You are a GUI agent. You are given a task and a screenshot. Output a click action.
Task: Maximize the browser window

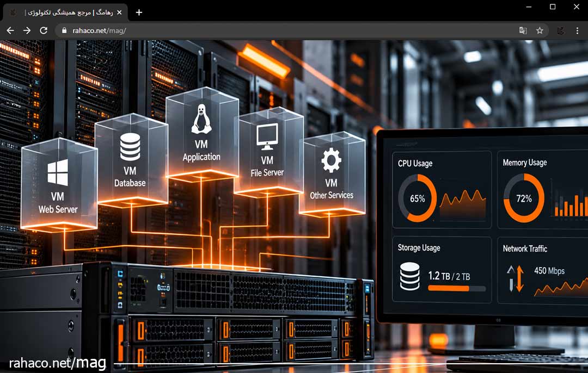(553, 7)
